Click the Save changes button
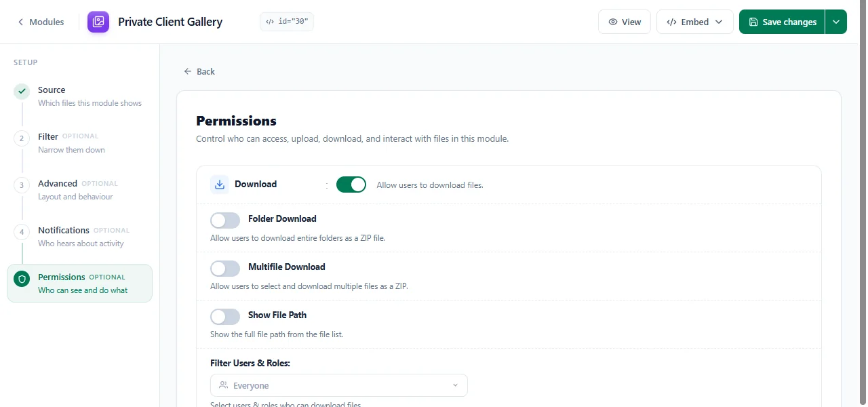 (782, 22)
